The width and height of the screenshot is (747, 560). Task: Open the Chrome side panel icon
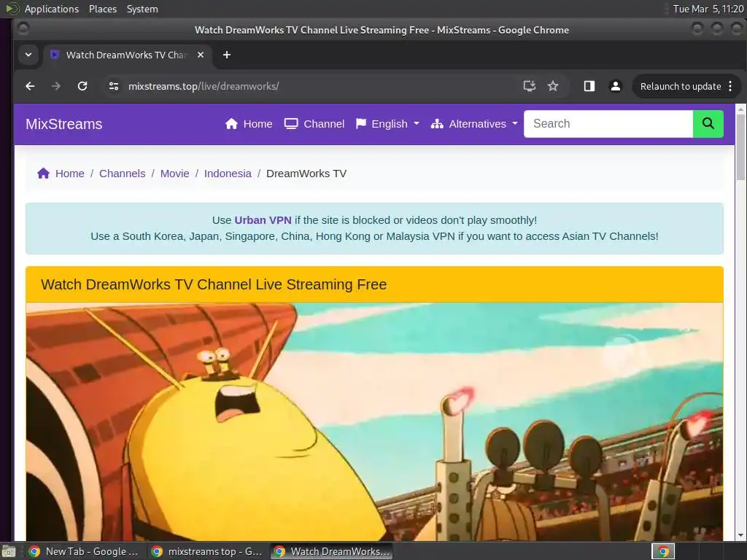[x=589, y=86]
